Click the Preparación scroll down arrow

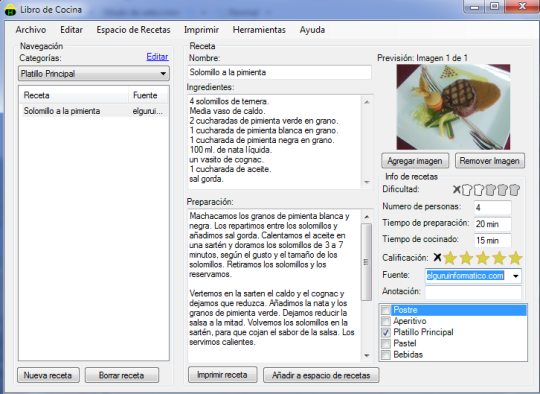tap(366, 355)
